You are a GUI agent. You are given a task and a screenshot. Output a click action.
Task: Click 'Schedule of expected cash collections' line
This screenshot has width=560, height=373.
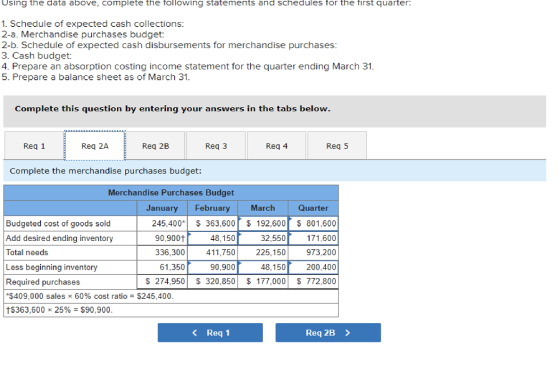tap(93, 24)
